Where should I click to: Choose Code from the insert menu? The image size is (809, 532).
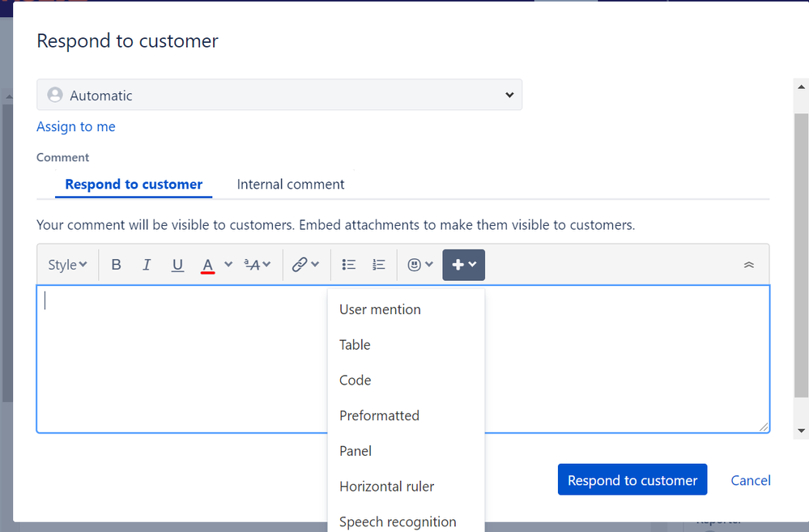pyautogui.click(x=406, y=381)
